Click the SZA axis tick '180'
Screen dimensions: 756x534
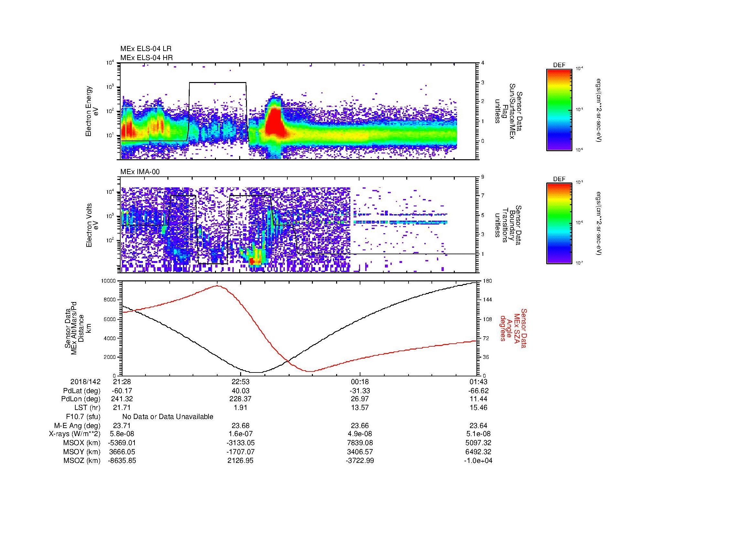tap(487, 281)
